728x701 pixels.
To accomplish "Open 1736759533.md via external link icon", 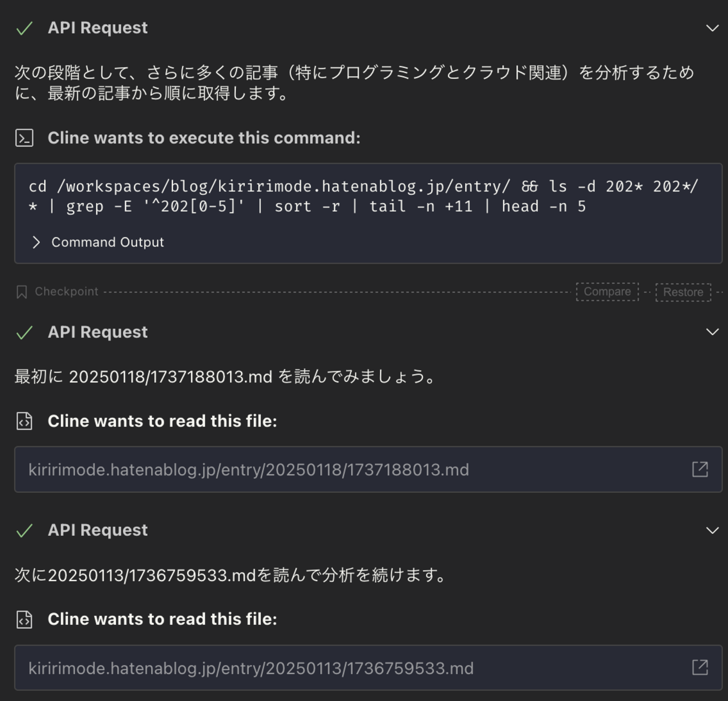I will [x=700, y=667].
